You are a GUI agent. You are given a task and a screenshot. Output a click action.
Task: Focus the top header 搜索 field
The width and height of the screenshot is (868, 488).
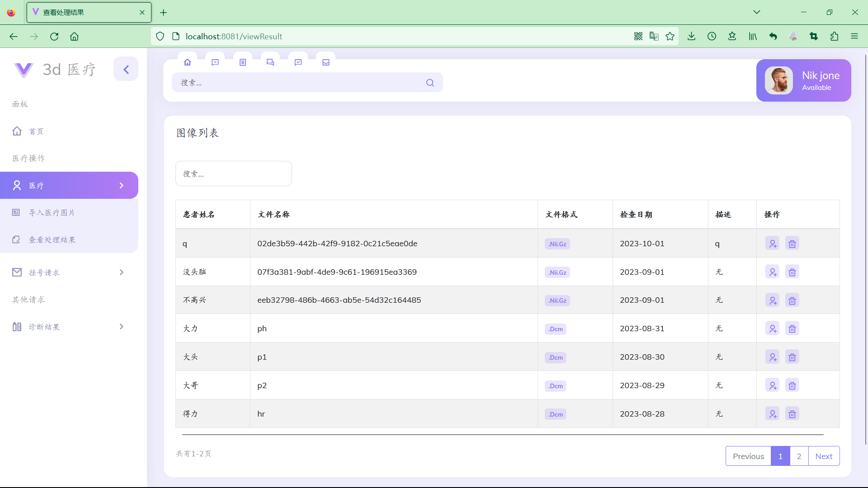click(x=307, y=82)
